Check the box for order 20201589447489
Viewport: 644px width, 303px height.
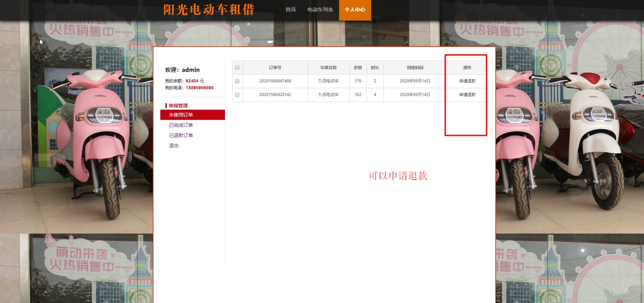click(x=237, y=81)
